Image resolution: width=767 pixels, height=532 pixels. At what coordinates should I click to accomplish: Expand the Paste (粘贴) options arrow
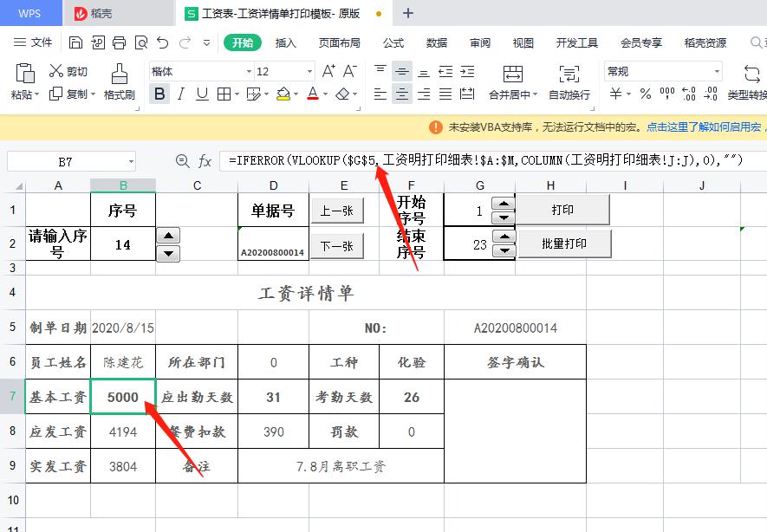pos(36,94)
